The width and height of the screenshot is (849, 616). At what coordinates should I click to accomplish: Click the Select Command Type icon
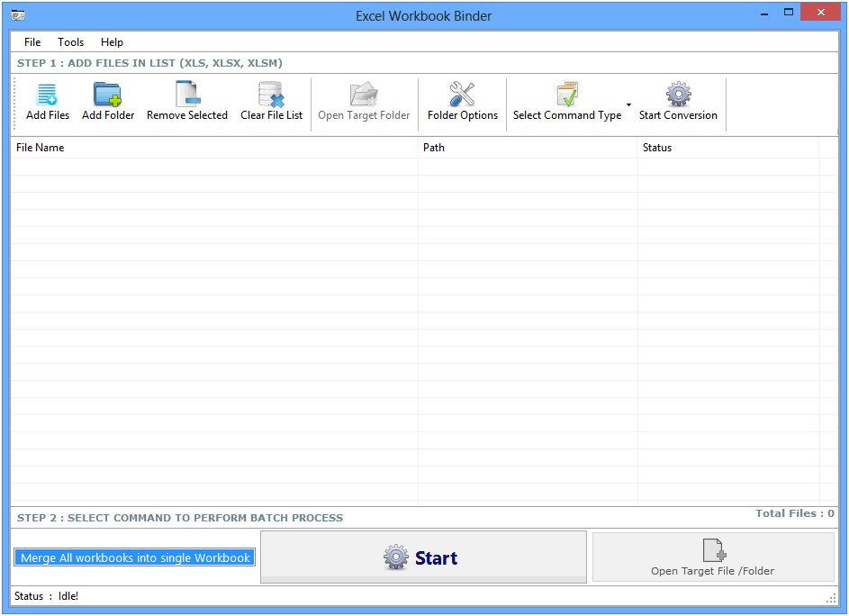point(567,95)
